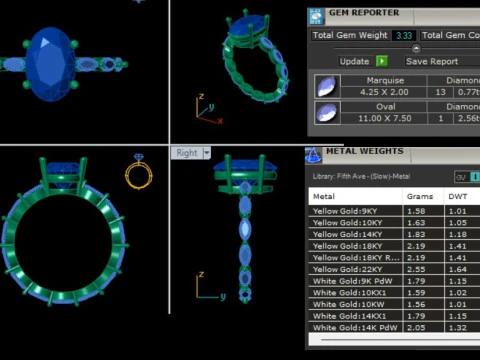The width and height of the screenshot is (480, 360).
Task: Click the DWT column header
Action: pos(462,196)
